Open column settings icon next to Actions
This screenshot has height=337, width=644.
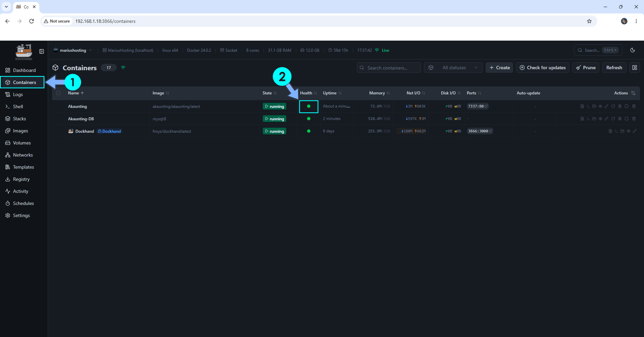pyautogui.click(x=633, y=93)
